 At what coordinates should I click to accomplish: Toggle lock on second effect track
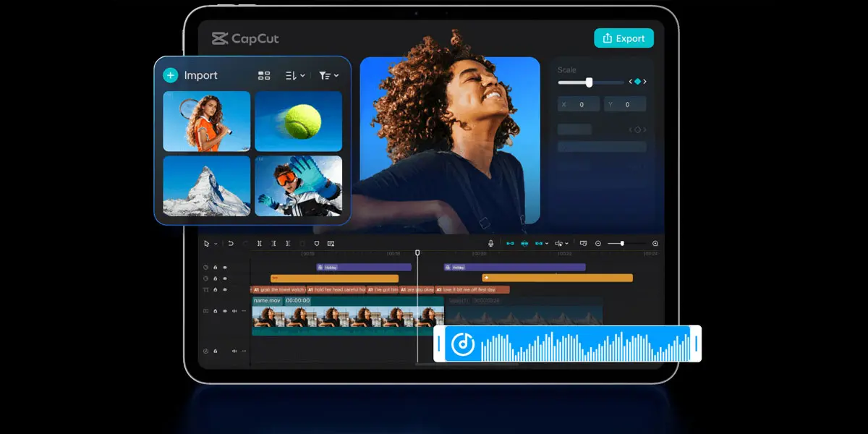215,278
